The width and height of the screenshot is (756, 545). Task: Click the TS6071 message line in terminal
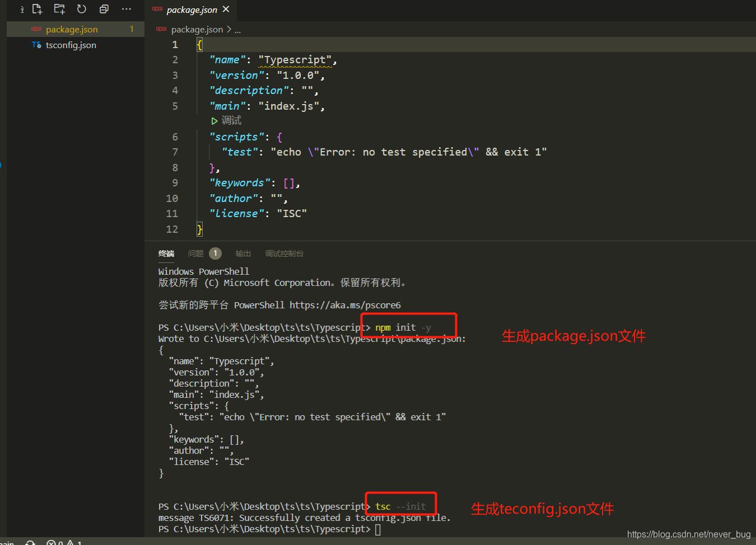click(305, 518)
